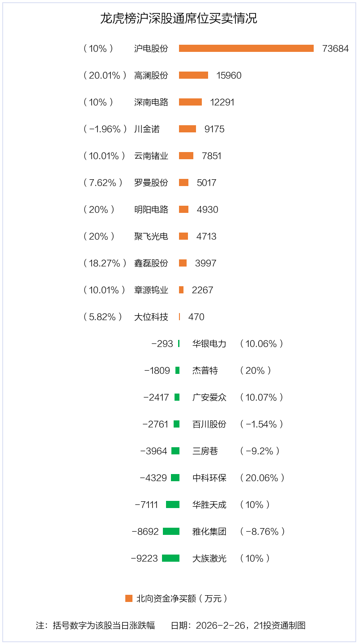Select the stock name 明阳电路
Viewport: 358px width, 644px height.
point(151,209)
